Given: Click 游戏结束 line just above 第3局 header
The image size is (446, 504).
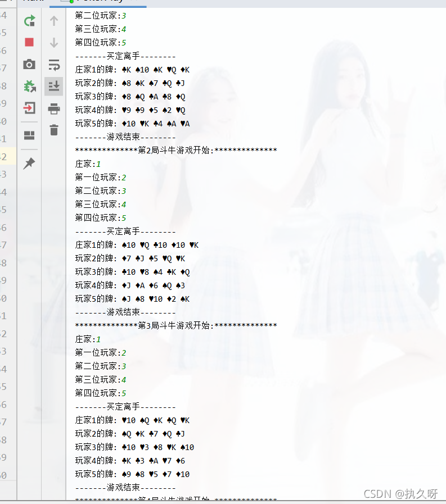Looking at the screenshot, I should pos(125,312).
